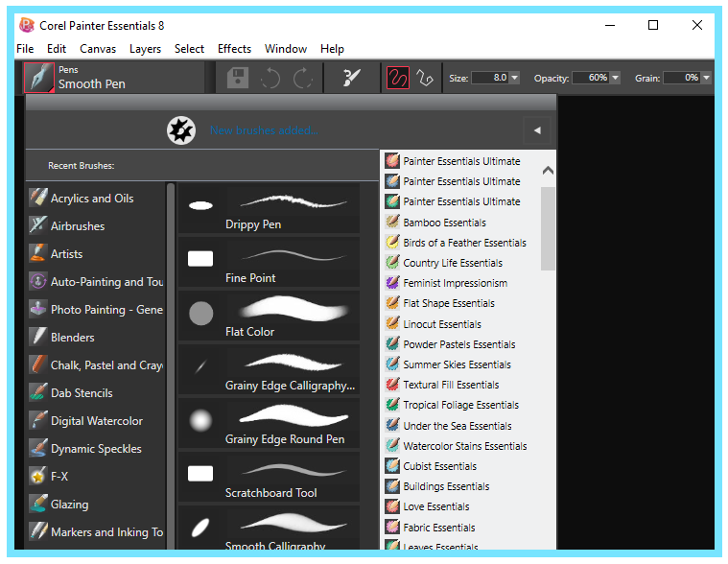The height and width of the screenshot is (564, 728).
Task: Click the New brushes added link
Action: tap(264, 130)
